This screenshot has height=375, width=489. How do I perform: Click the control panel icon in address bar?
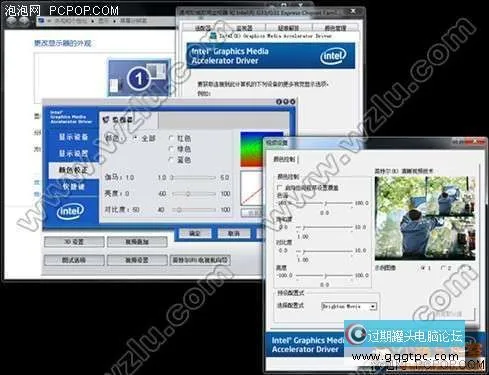[x=41, y=21]
